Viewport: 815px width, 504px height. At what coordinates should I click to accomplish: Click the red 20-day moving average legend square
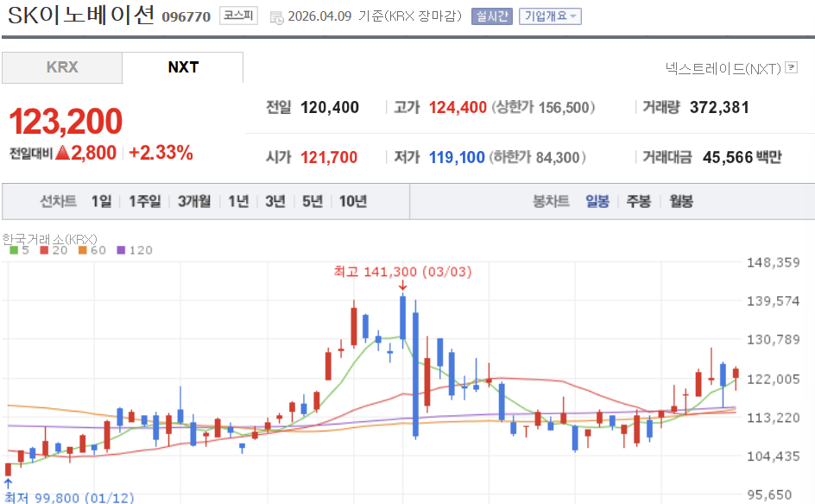pos(44,250)
